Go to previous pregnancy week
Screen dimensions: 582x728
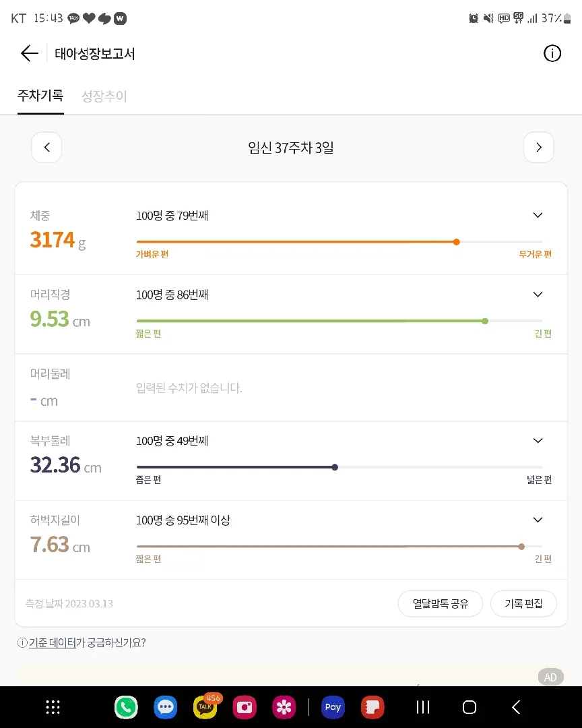46,147
